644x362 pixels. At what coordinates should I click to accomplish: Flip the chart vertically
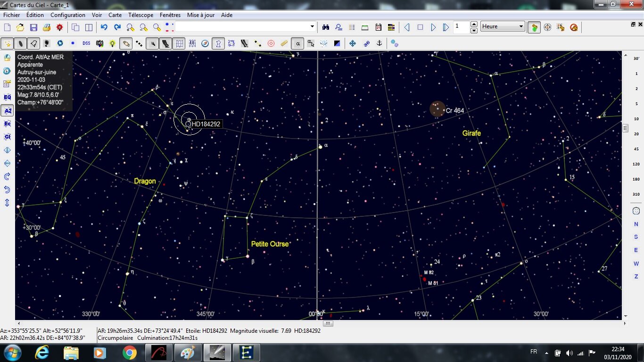tap(7, 163)
